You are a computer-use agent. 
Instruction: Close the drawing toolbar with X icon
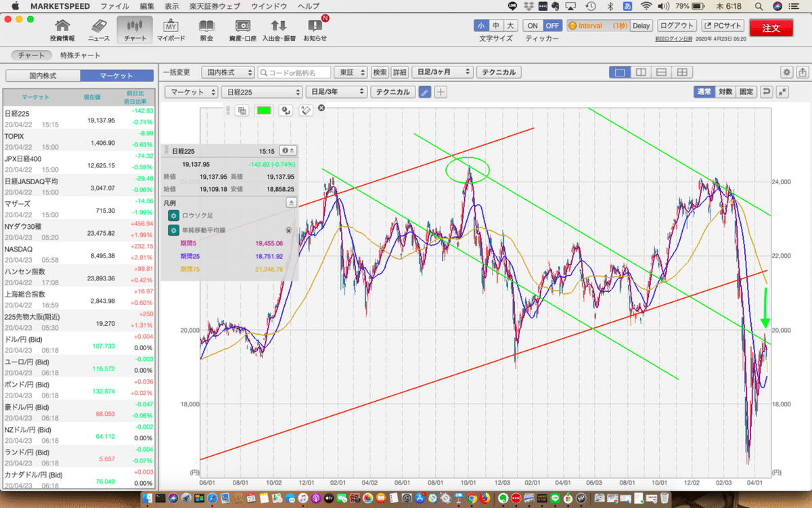(x=321, y=108)
